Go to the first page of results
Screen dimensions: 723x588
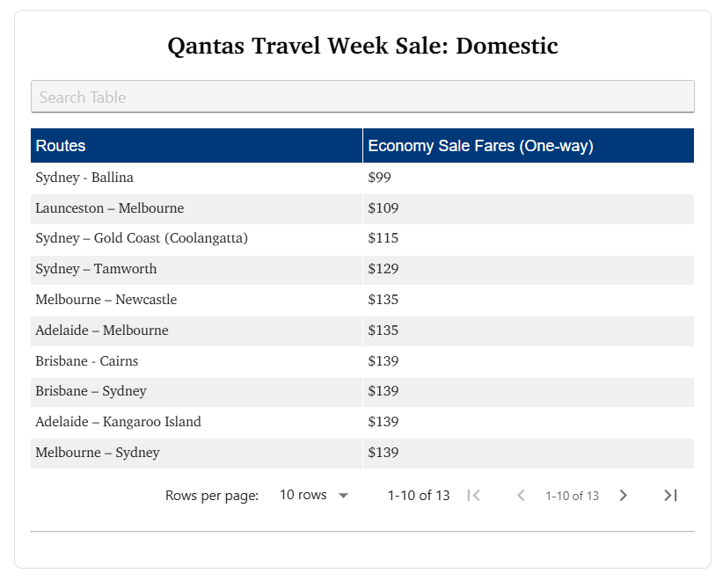tap(474, 496)
